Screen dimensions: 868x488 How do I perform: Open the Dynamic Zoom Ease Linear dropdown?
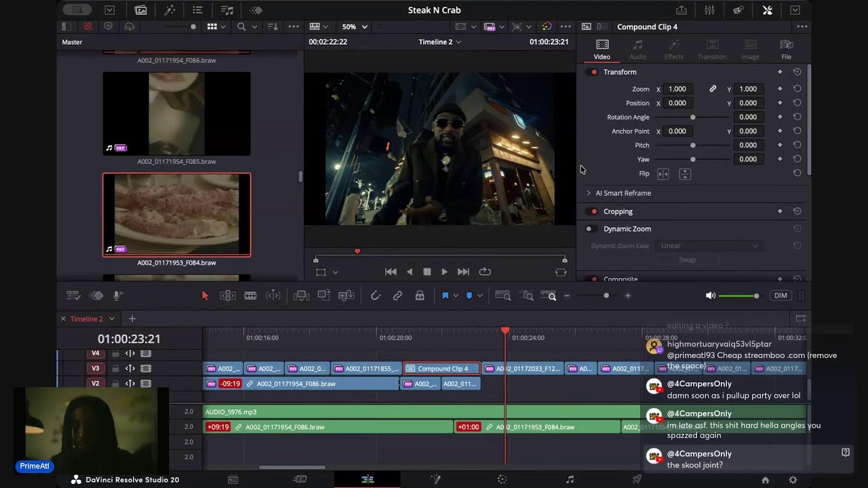click(x=709, y=246)
